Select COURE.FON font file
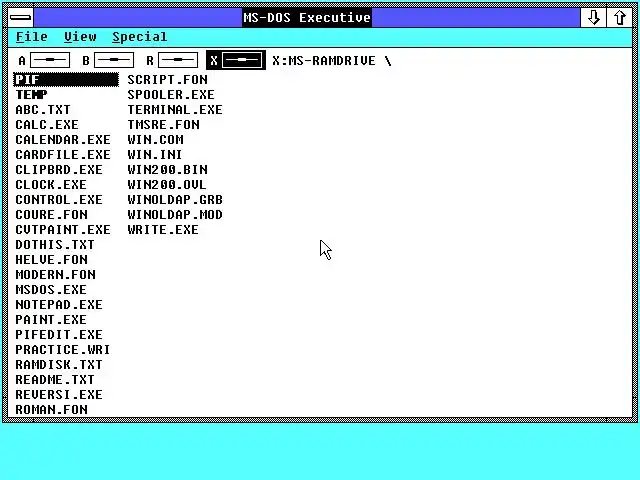Image resolution: width=640 pixels, height=480 pixels. (x=51, y=215)
